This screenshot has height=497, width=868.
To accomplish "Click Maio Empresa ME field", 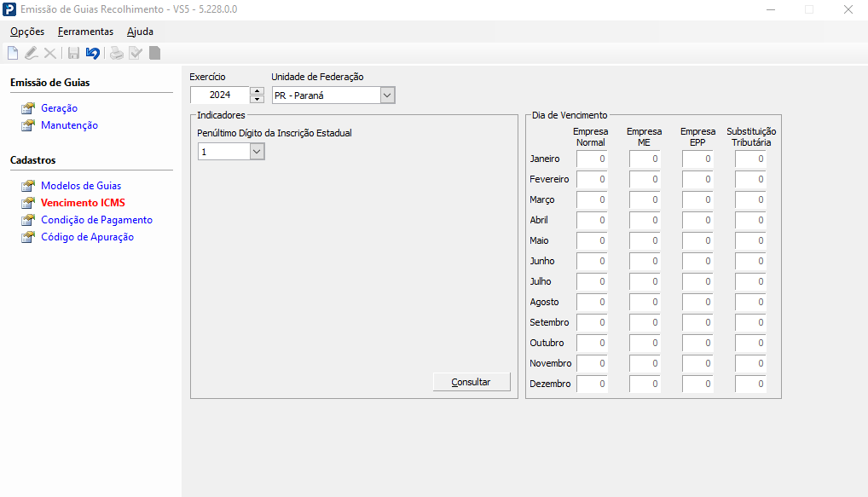I will coord(645,240).
